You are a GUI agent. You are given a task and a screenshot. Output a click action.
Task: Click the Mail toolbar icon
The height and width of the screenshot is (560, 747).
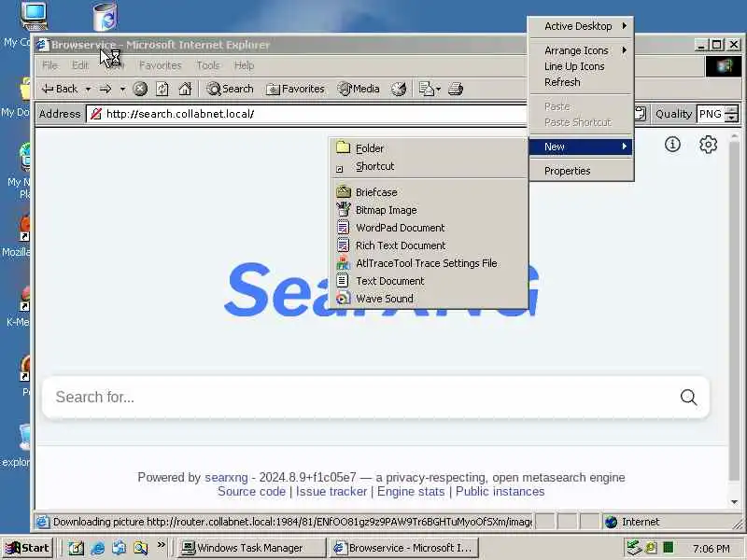coord(426,89)
